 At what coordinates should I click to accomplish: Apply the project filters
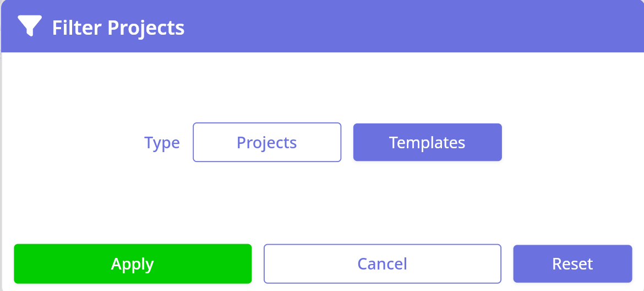(x=133, y=264)
